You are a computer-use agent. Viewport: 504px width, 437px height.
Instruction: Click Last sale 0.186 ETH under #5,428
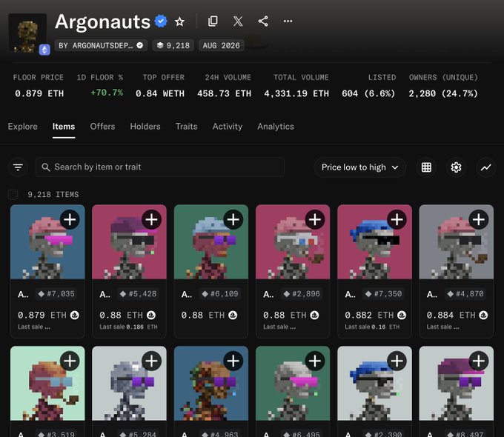(128, 327)
